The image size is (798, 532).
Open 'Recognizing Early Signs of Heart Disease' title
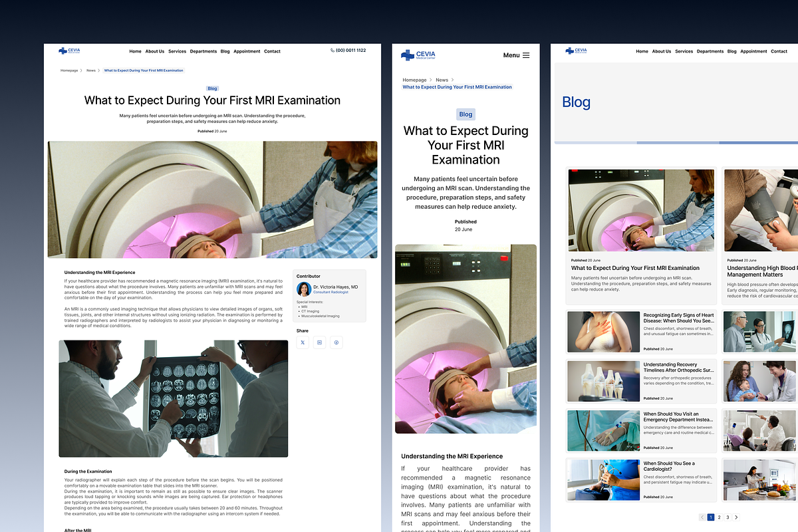[x=678, y=318]
